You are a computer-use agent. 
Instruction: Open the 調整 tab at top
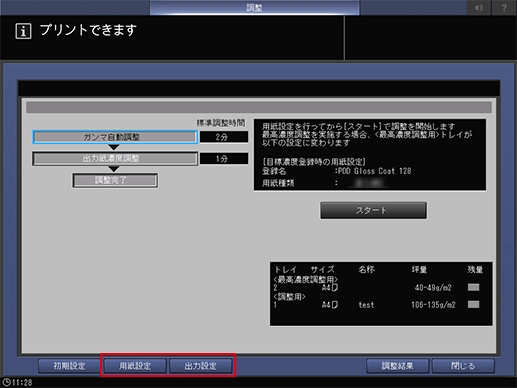tap(254, 7)
